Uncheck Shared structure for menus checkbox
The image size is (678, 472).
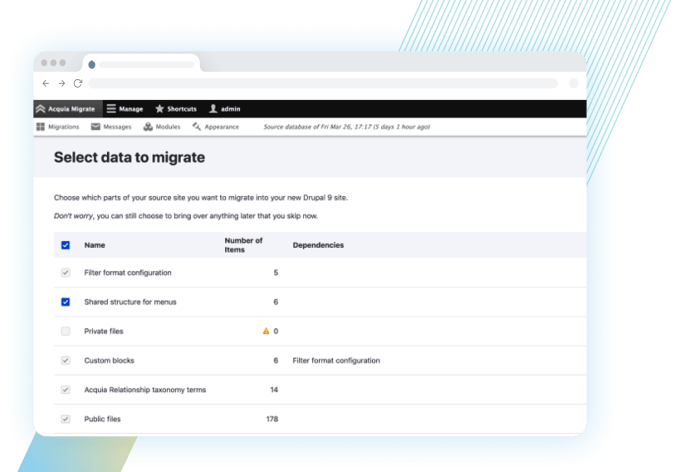tap(66, 302)
